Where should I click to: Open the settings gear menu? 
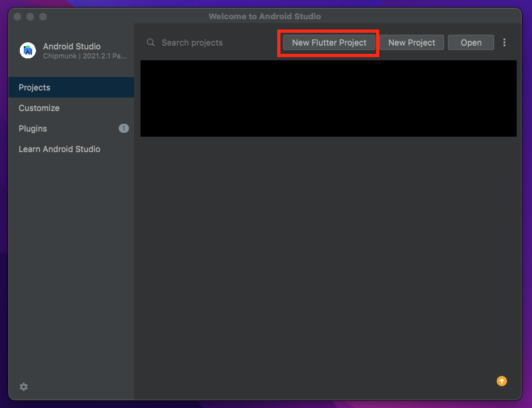[x=24, y=387]
